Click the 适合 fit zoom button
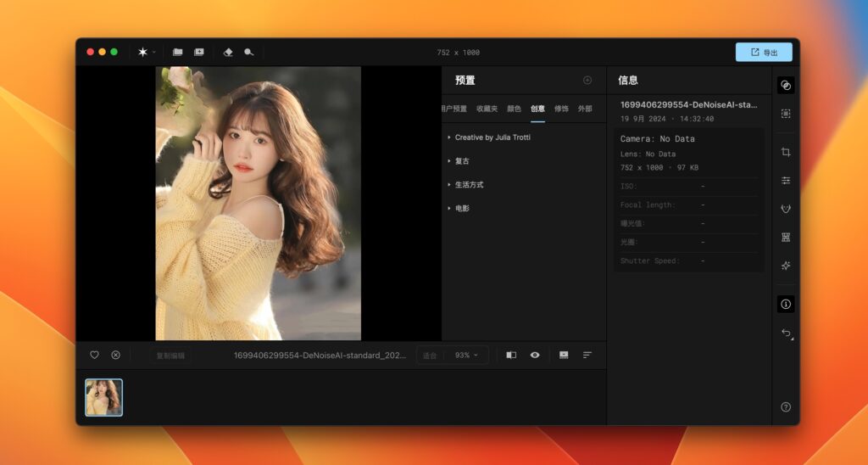 tap(430, 356)
